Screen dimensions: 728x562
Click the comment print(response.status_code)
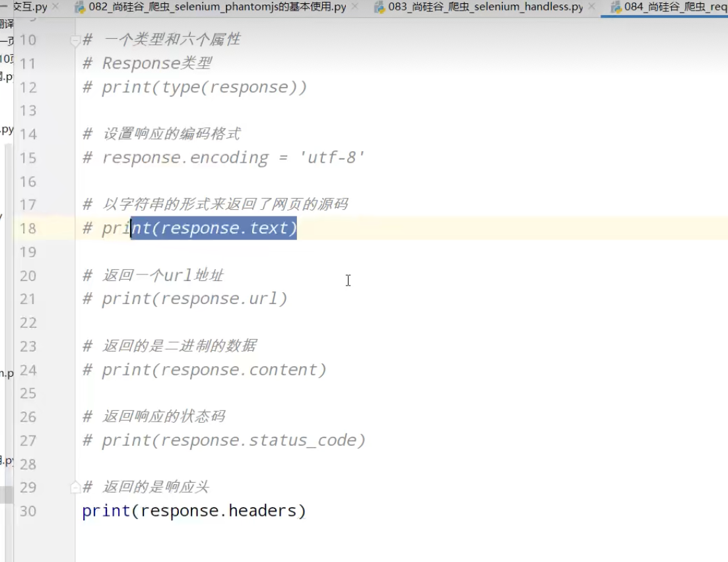[224, 440]
